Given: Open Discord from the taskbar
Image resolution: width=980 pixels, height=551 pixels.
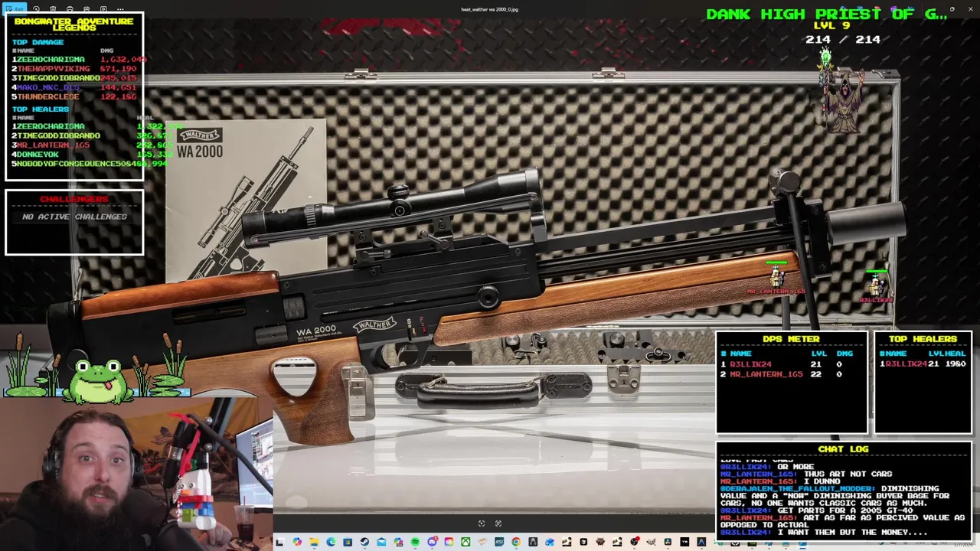Looking at the screenshot, I should 433,543.
